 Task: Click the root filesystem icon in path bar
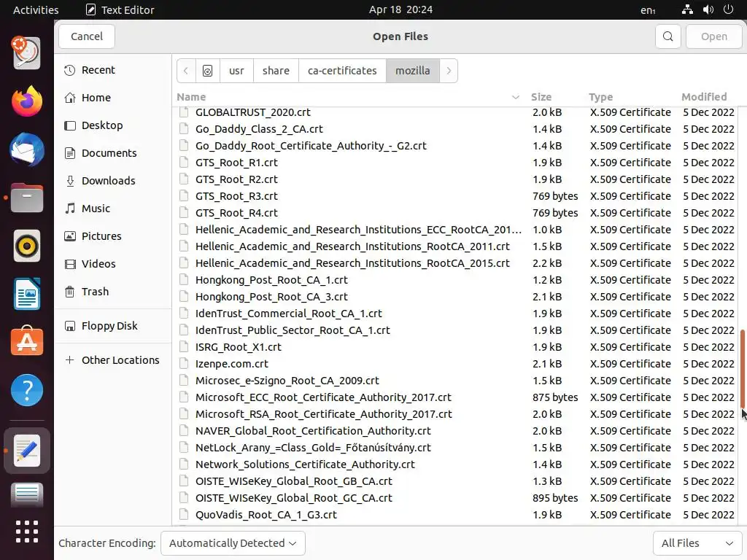(x=208, y=71)
